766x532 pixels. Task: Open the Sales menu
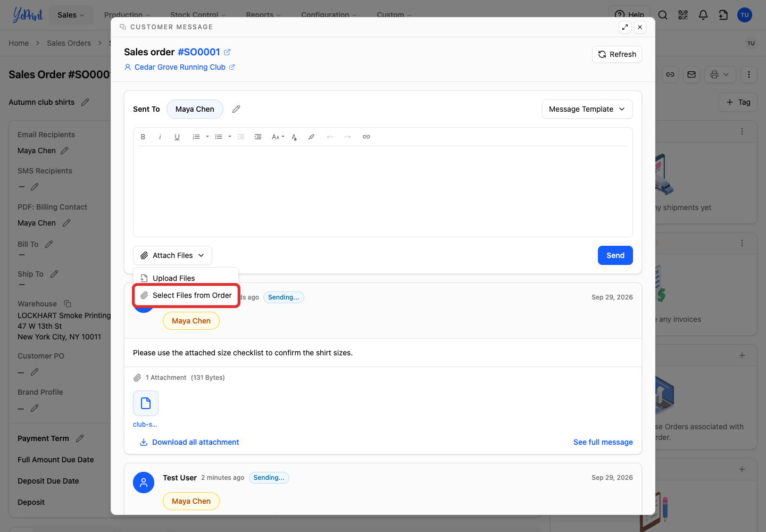click(71, 15)
